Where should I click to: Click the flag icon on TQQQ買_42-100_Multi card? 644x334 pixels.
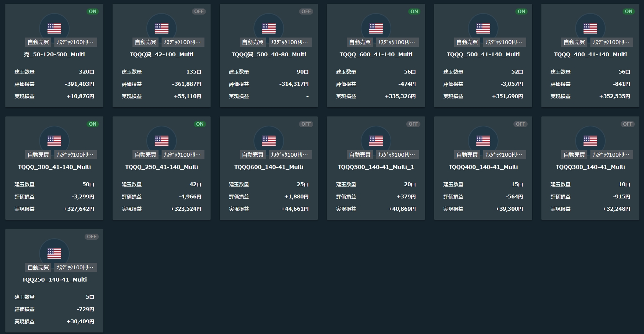pyautogui.click(x=162, y=28)
